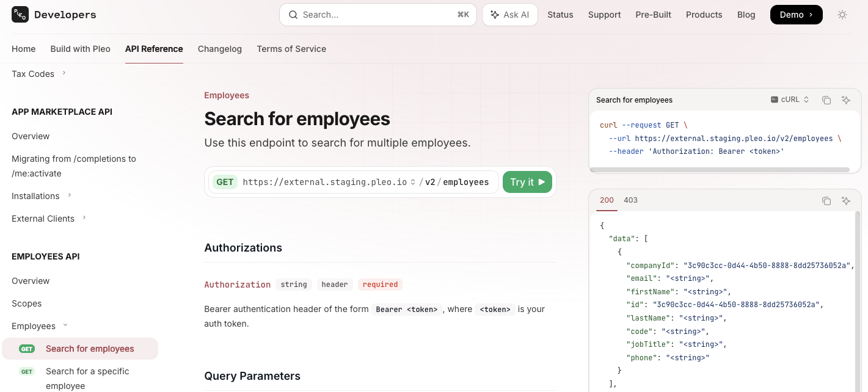
Task: Open the Demo button in the header
Action: pos(796,14)
